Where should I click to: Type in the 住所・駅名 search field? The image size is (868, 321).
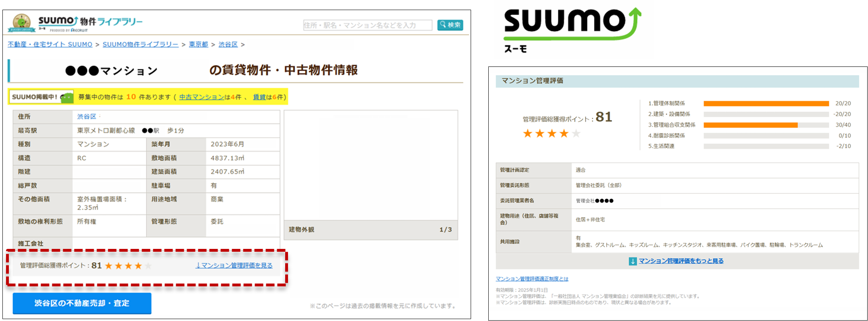pyautogui.click(x=367, y=25)
